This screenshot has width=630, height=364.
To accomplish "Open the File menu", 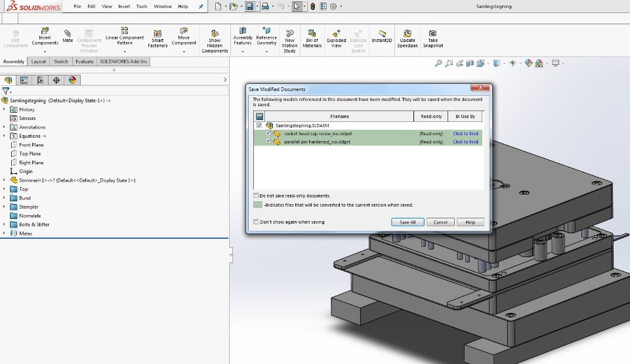I will (77, 7).
